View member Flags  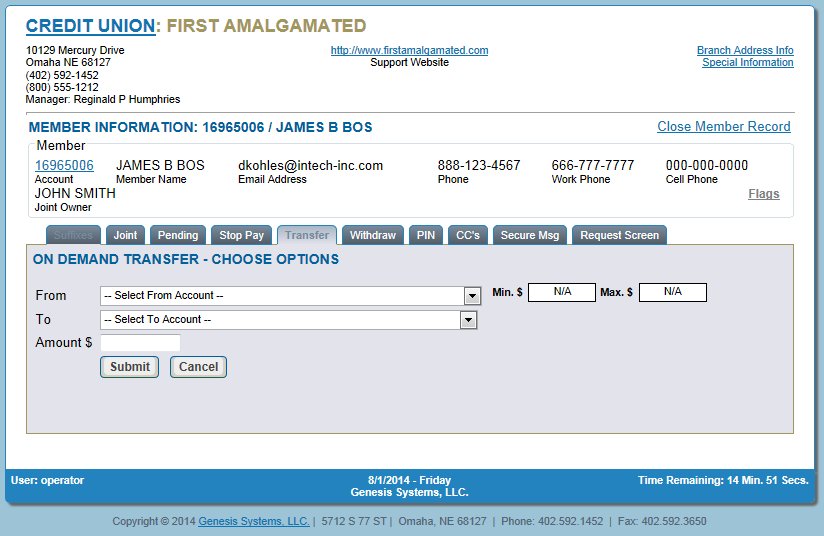[763, 194]
